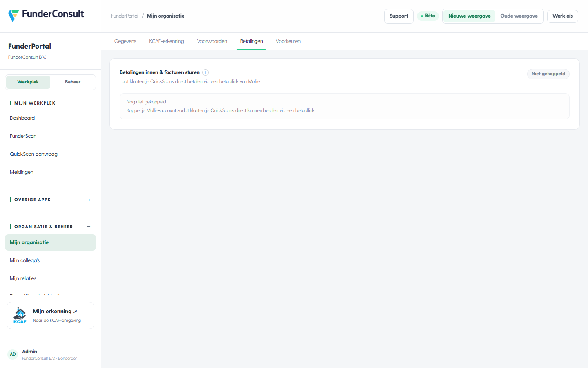This screenshot has height=368, width=588.
Task: Click the Bèta badge
Action: (428, 16)
